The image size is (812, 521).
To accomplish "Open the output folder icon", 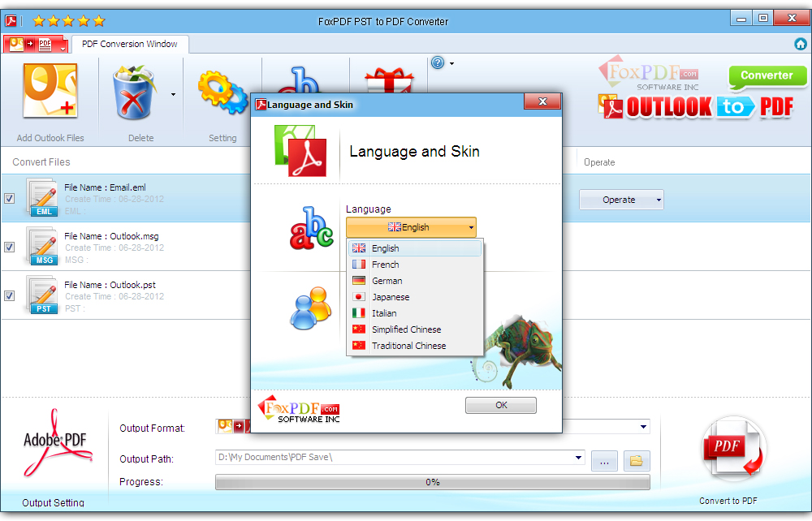I will tap(637, 460).
